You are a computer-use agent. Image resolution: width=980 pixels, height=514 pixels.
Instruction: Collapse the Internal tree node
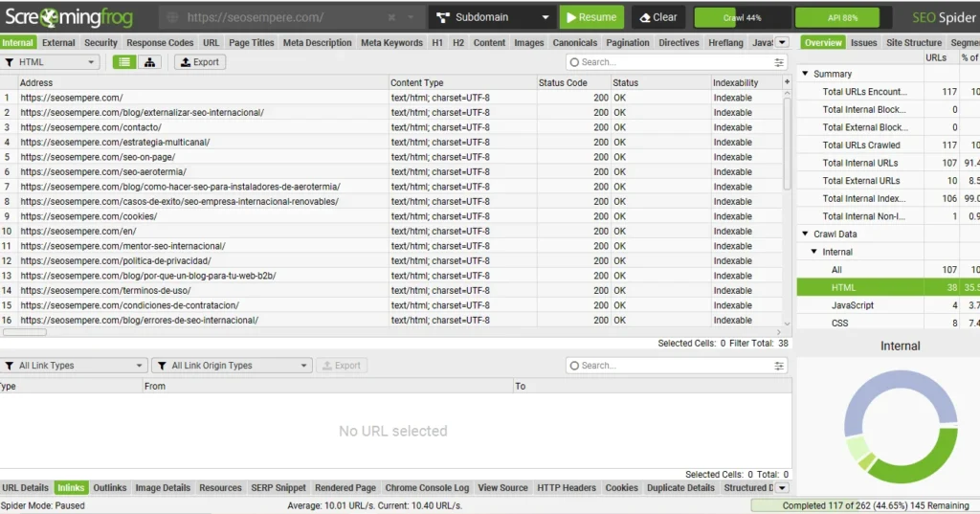[814, 252]
